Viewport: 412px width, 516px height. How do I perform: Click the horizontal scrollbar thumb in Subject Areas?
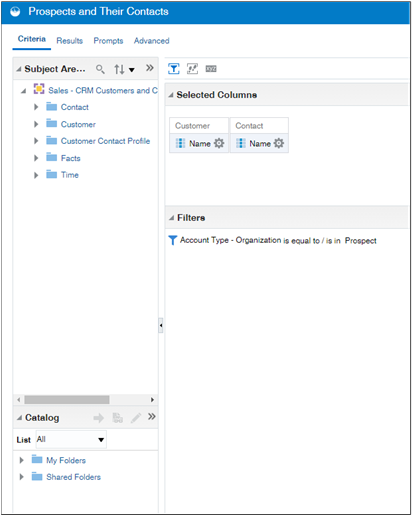point(67,399)
